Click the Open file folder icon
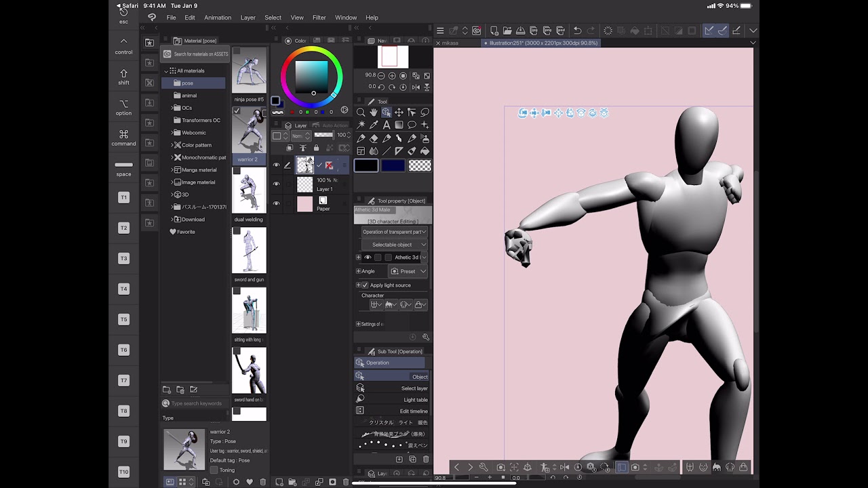 point(507,30)
